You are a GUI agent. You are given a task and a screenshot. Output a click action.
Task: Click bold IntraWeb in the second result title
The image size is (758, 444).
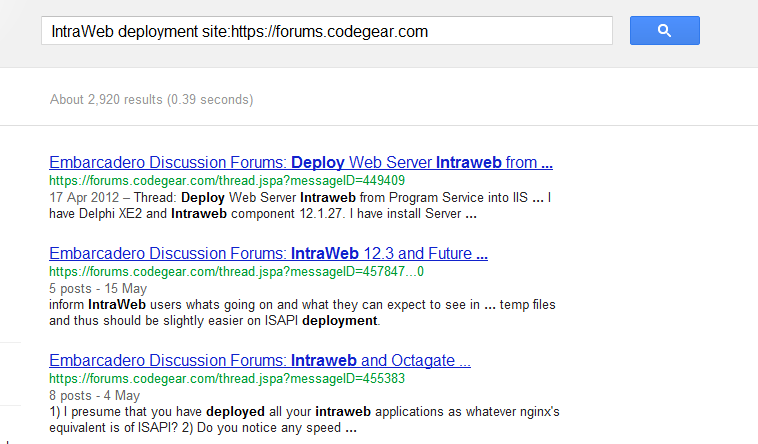(324, 253)
